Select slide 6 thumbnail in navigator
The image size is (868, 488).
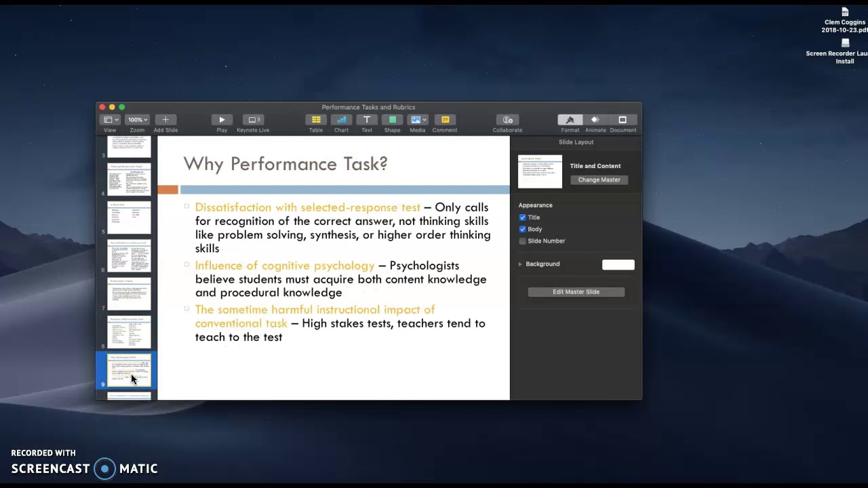[x=129, y=256]
